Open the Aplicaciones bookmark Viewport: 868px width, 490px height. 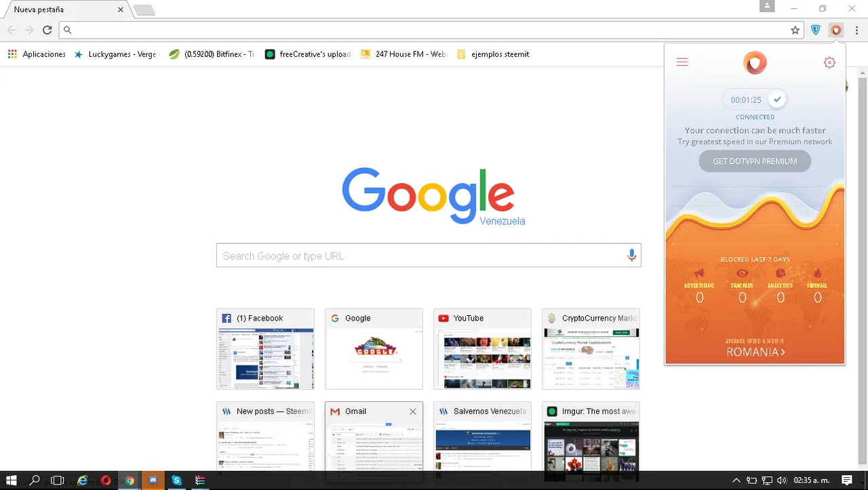pyautogui.click(x=37, y=54)
